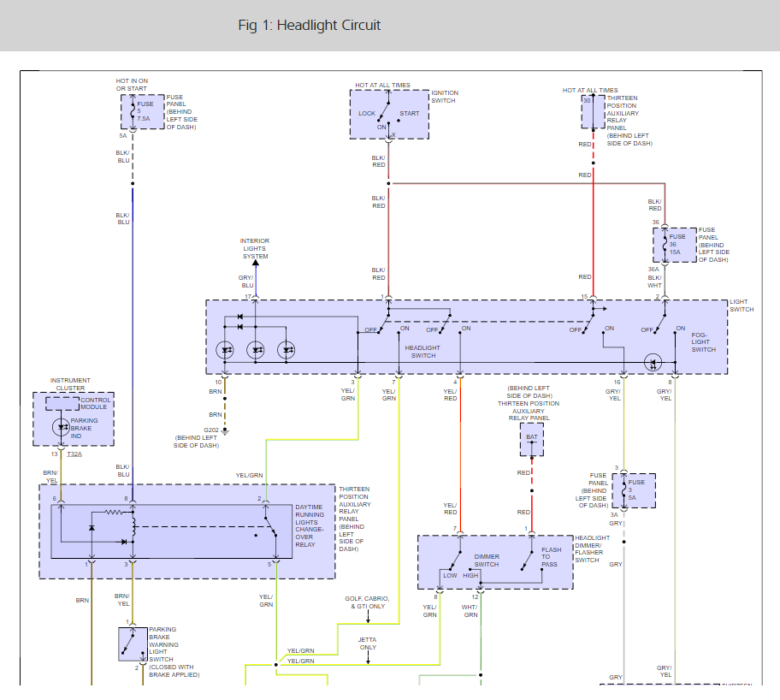Click the 'Fig 1: Headlight Circuit' title
Image resolution: width=780 pixels, height=700 pixels.
click(x=309, y=25)
